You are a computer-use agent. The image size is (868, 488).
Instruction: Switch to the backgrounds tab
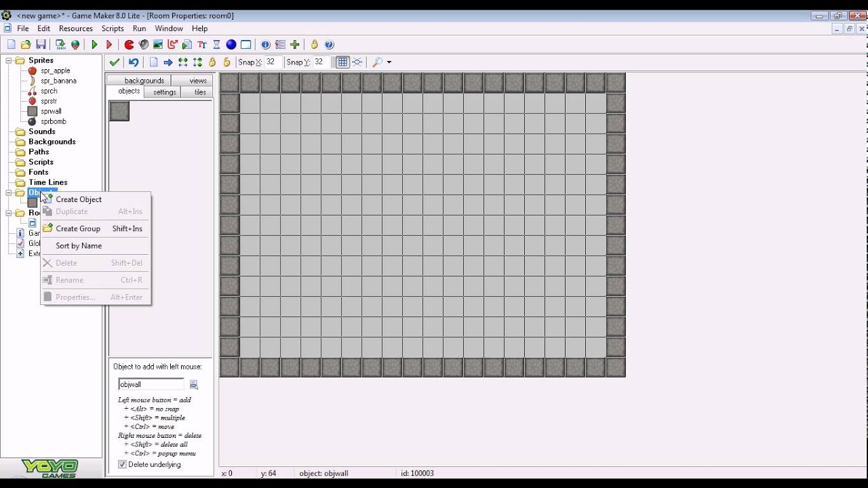pos(140,81)
